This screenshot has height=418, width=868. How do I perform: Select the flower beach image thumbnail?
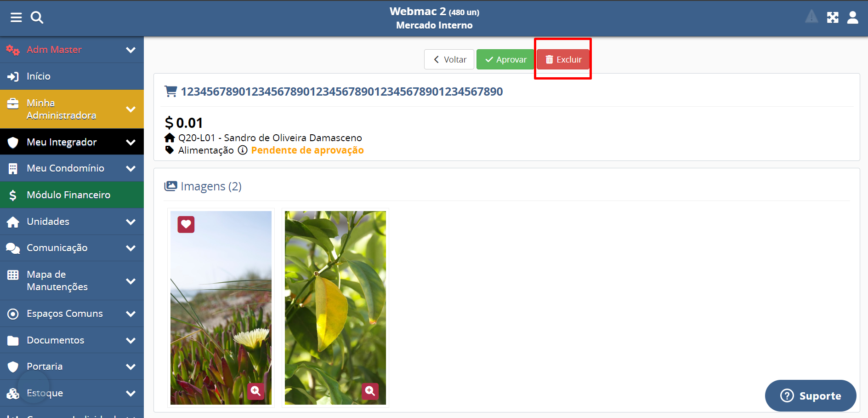point(221,308)
